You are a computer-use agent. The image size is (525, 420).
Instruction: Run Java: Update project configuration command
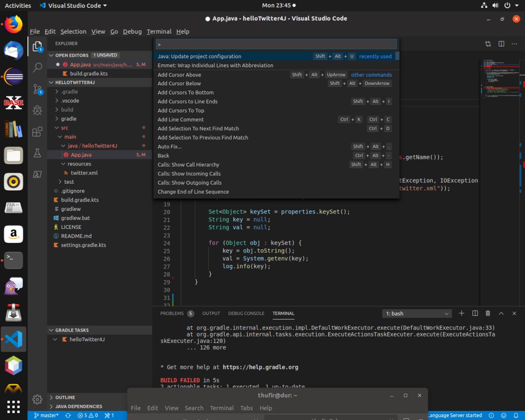[x=276, y=56]
